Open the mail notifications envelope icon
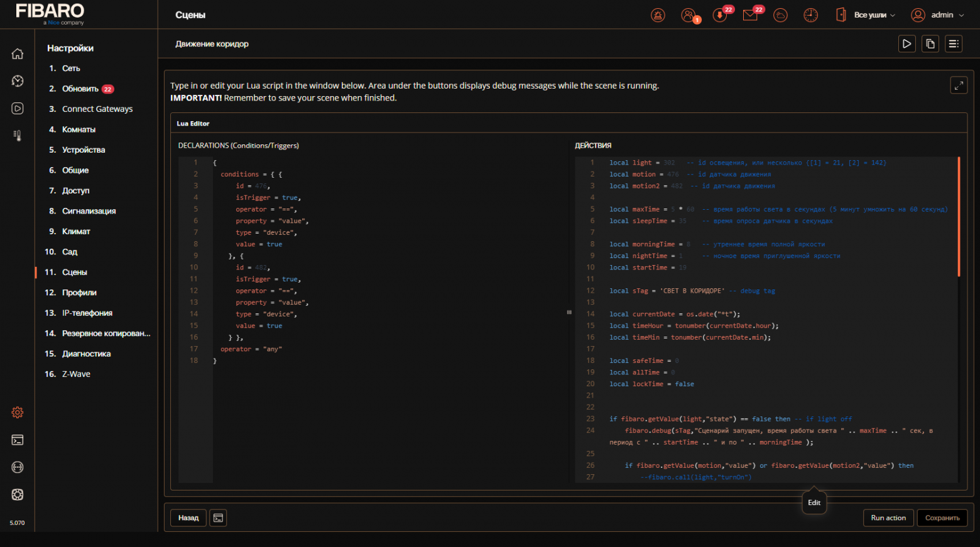The height and width of the screenshot is (547, 980). pos(750,15)
